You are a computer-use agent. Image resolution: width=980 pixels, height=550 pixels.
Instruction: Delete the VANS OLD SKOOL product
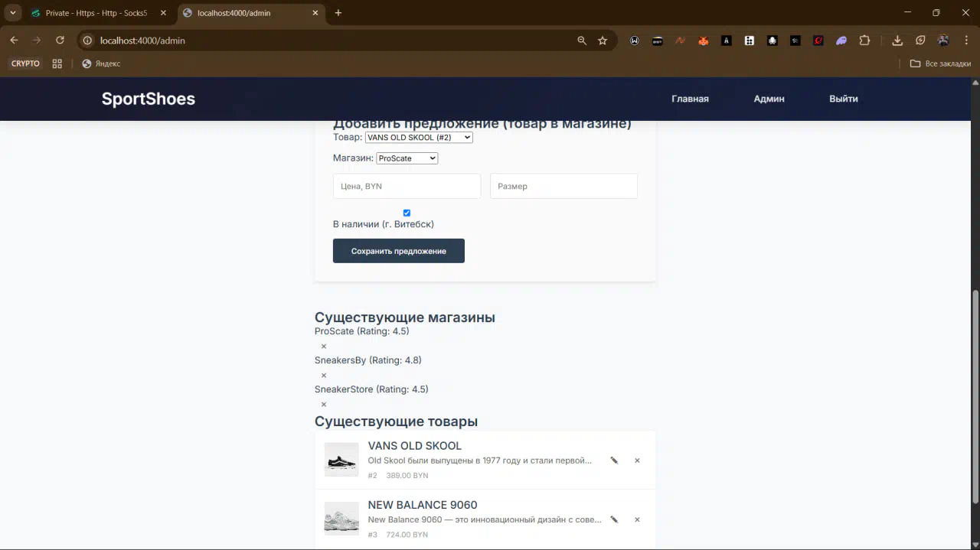637,461
